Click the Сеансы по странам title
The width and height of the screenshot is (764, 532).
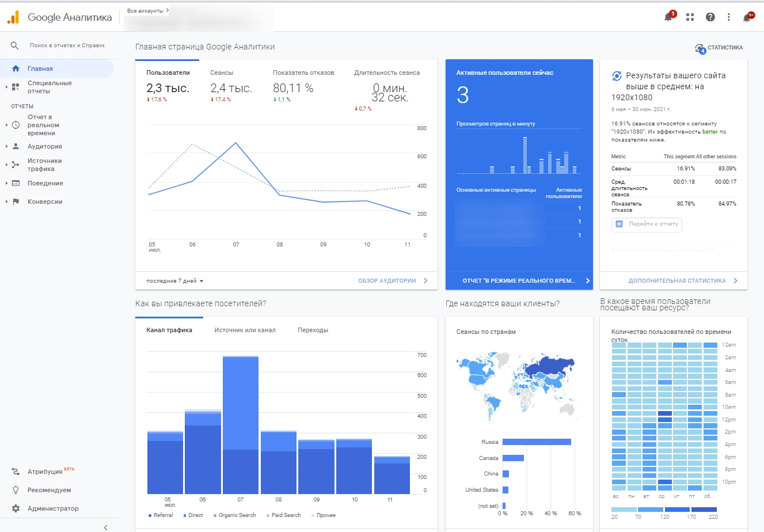tap(486, 332)
